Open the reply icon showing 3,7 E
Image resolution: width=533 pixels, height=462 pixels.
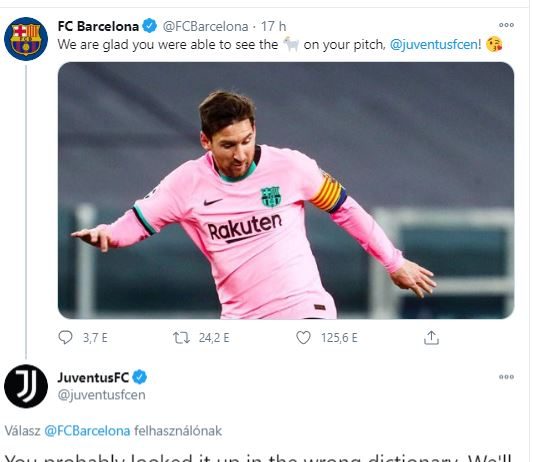pyautogui.click(x=65, y=338)
